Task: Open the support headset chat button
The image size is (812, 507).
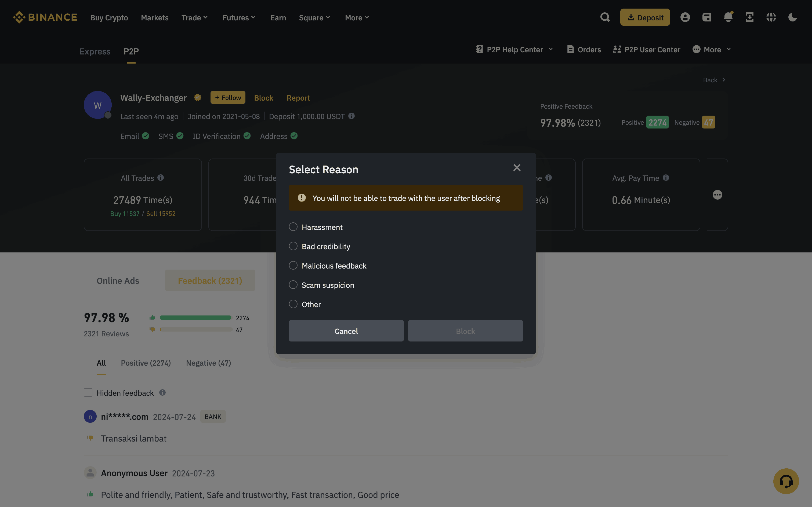Action: pyautogui.click(x=786, y=481)
